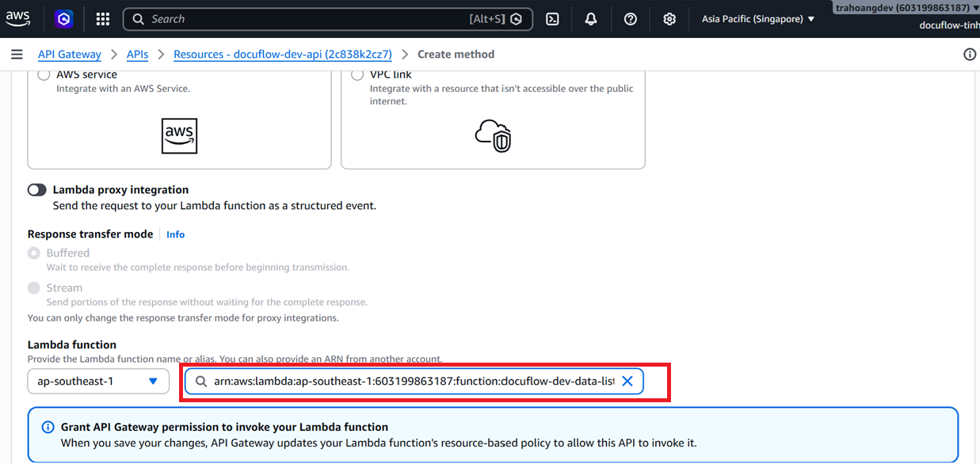Open the notifications bell
Screen dimensions: 980x464
591,19
